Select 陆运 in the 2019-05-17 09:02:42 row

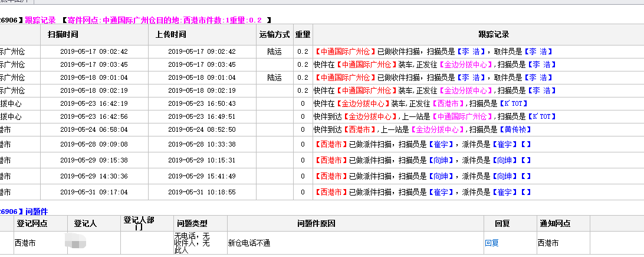(275, 52)
